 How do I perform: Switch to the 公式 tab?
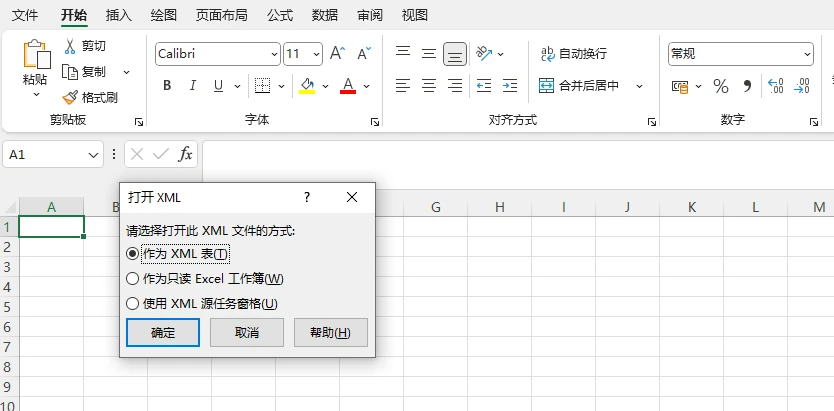tap(280, 15)
